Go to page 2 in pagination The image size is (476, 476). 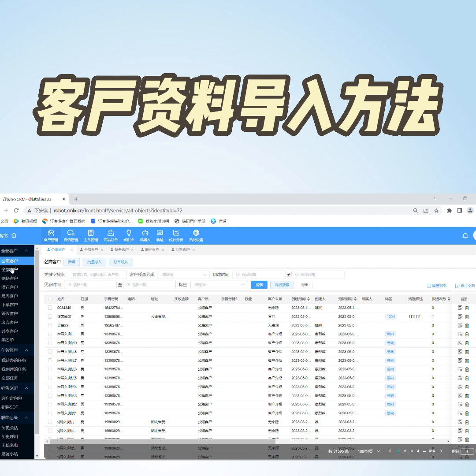coord(405,451)
